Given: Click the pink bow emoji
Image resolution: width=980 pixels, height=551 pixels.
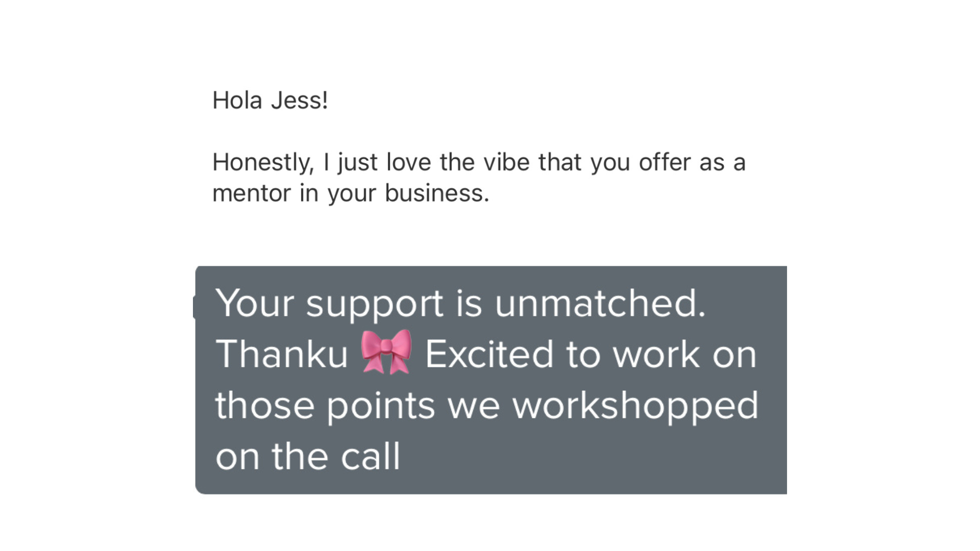Looking at the screenshot, I should pos(386,352).
